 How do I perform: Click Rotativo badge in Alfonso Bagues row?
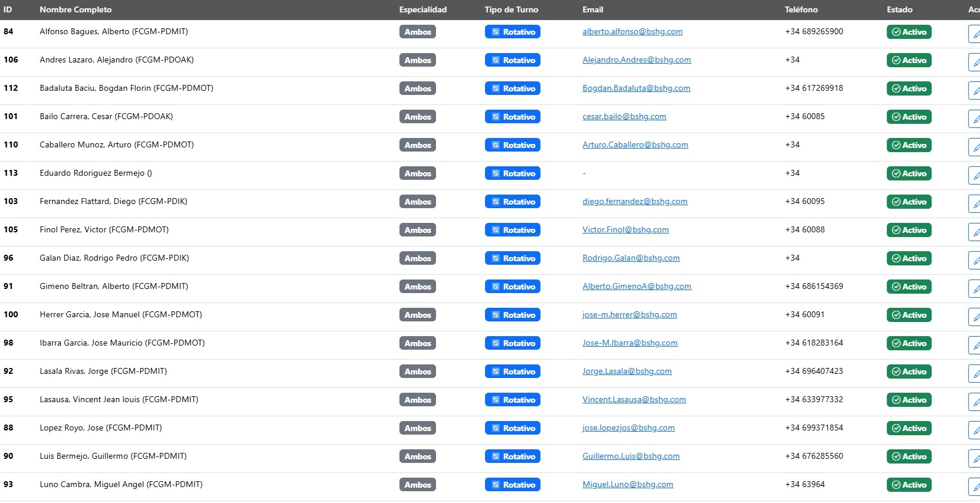tap(513, 32)
